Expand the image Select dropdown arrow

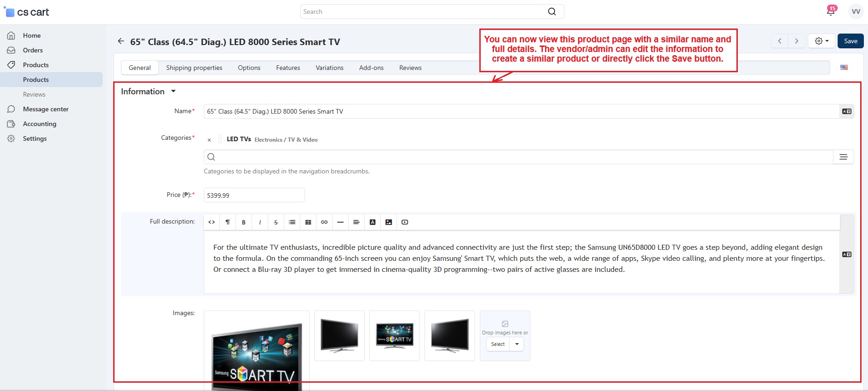coord(517,344)
